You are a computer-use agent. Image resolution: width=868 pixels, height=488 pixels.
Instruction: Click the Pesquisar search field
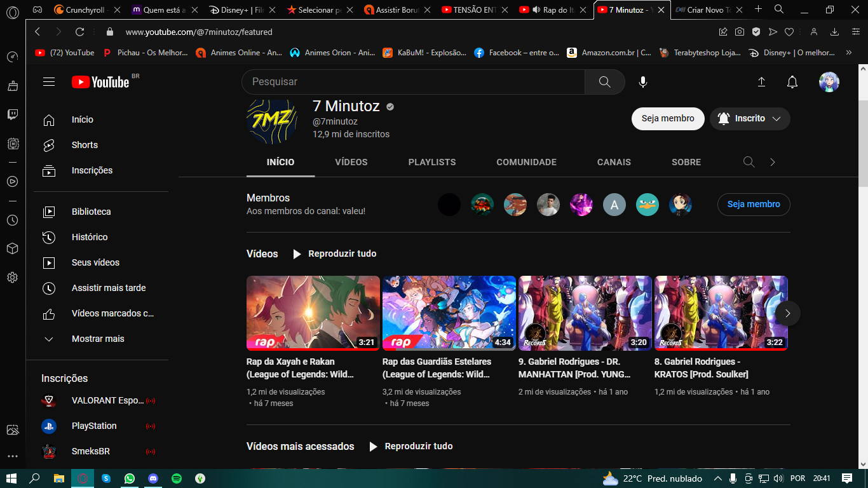pyautogui.click(x=413, y=82)
